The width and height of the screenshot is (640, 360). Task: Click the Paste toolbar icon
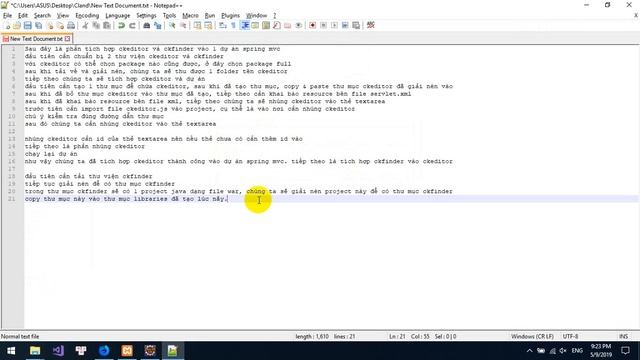[107, 26]
